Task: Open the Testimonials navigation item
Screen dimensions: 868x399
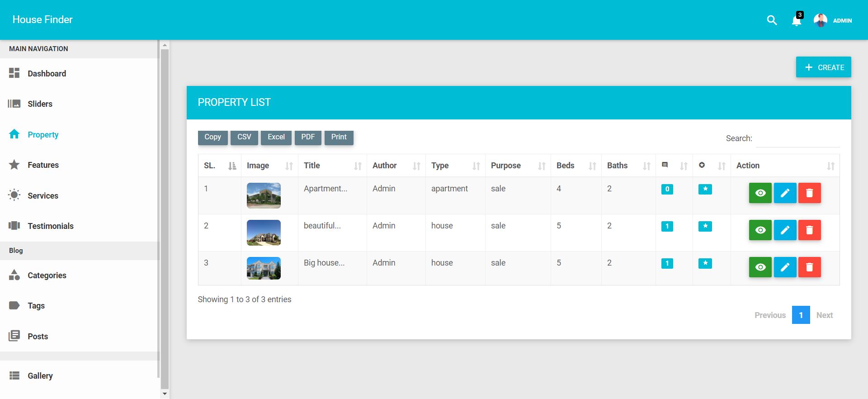Action: (50, 226)
